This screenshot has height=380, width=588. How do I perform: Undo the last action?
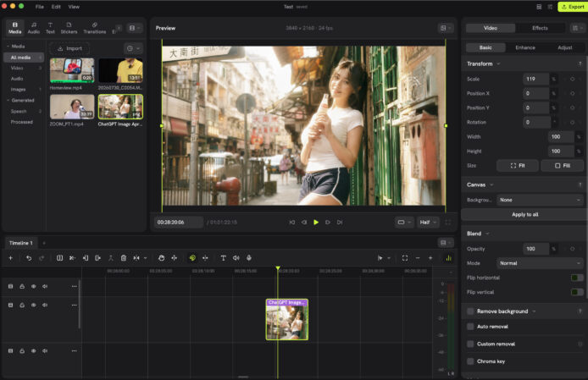point(29,258)
